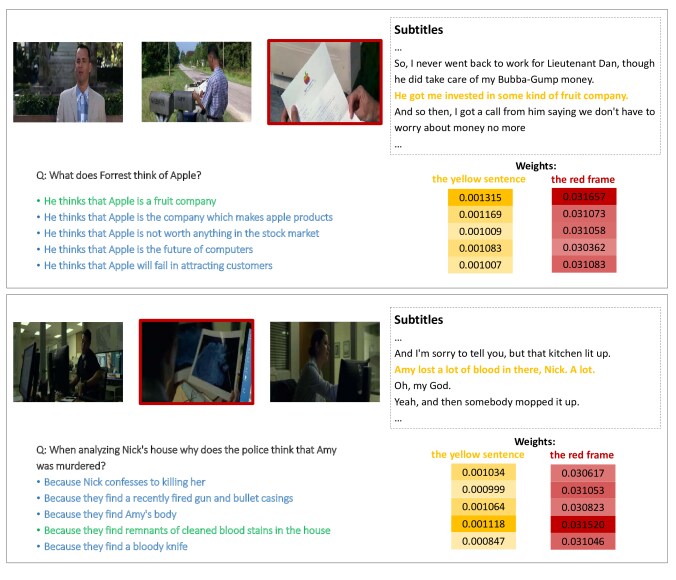This screenshot has width=676, height=580.
Task: Open the red-bordered Apple letter frame
Action: tap(325, 82)
